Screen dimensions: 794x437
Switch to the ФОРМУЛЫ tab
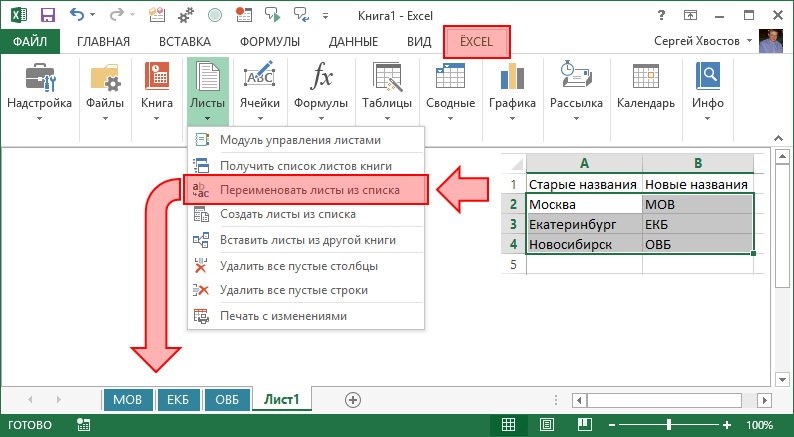point(270,42)
